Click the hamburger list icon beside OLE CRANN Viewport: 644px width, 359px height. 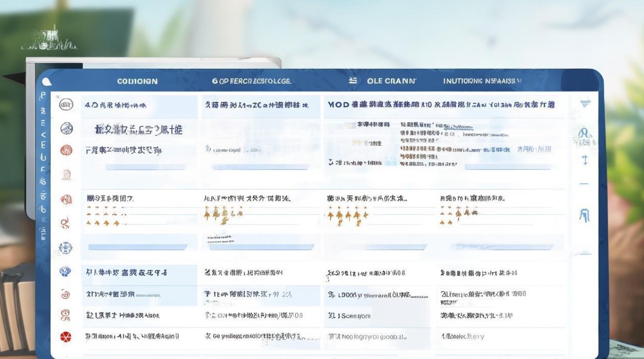[x=353, y=81]
